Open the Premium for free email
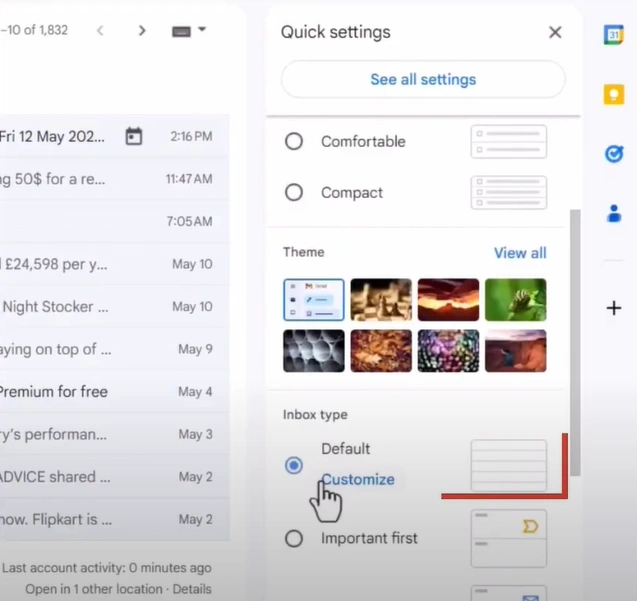Viewport: 637px width, 601px height. point(115,392)
